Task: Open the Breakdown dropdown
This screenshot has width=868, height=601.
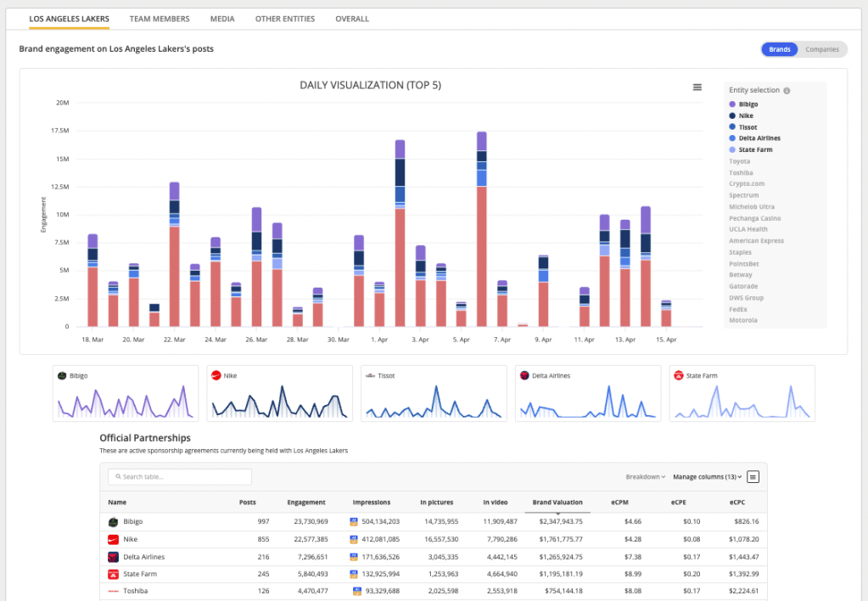Action: tap(645, 476)
